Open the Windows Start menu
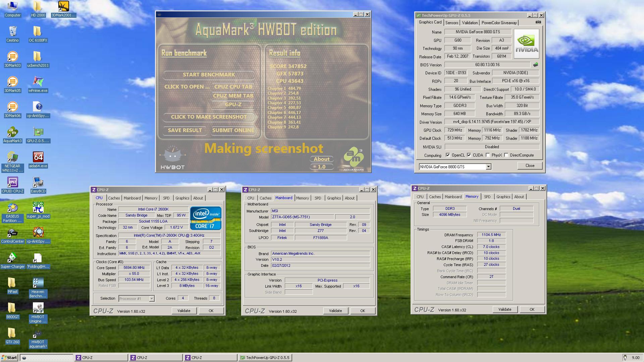This screenshot has width=644, height=362. coord(9,357)
